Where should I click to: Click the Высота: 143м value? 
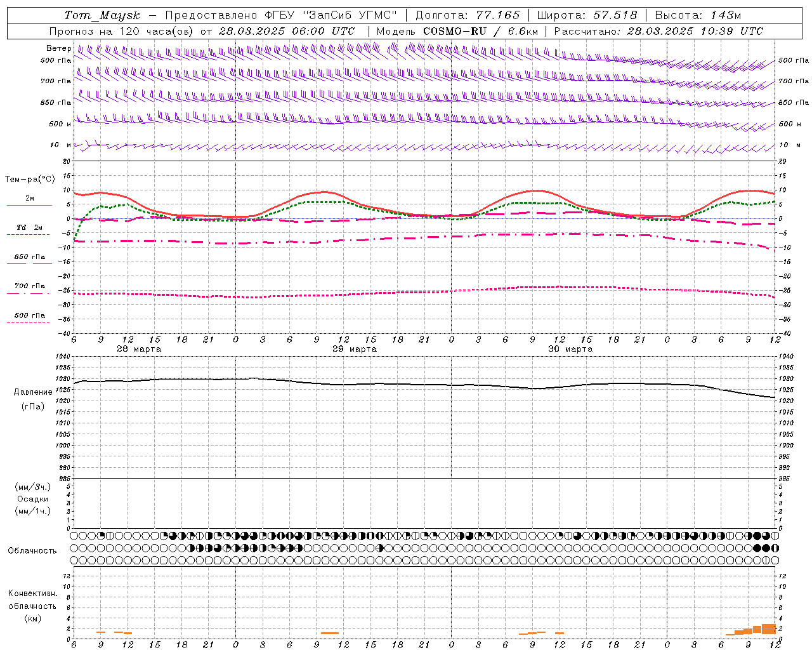[698, 15]
